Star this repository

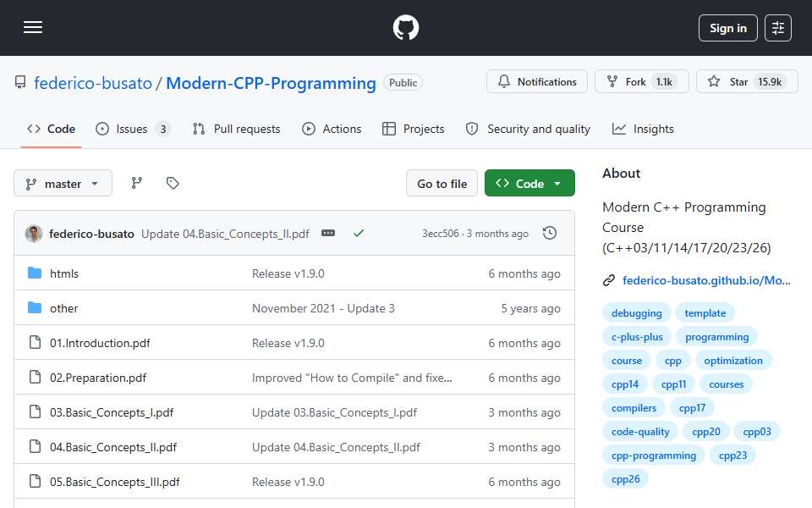pyautogui.click(x=747, y=82)
